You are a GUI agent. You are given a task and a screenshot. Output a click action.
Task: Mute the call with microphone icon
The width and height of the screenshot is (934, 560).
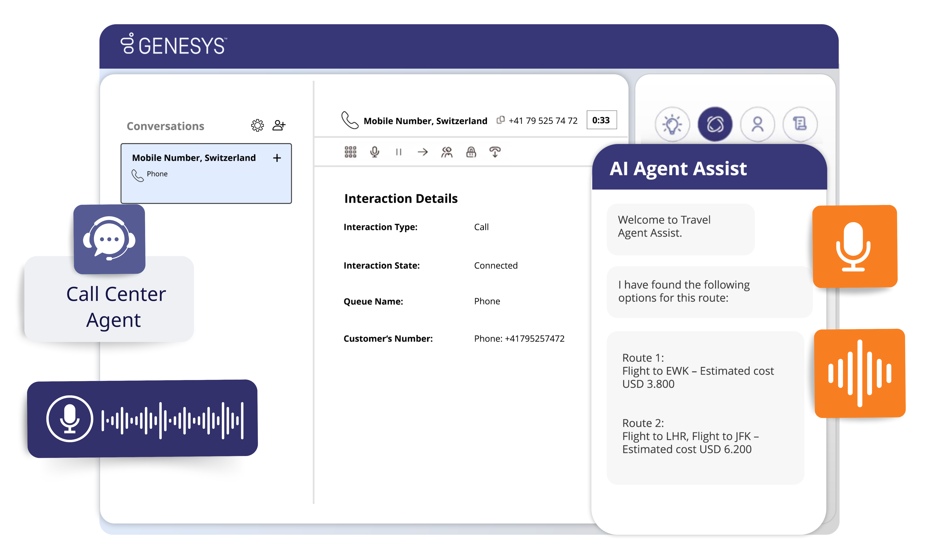[x=375, y=152]
